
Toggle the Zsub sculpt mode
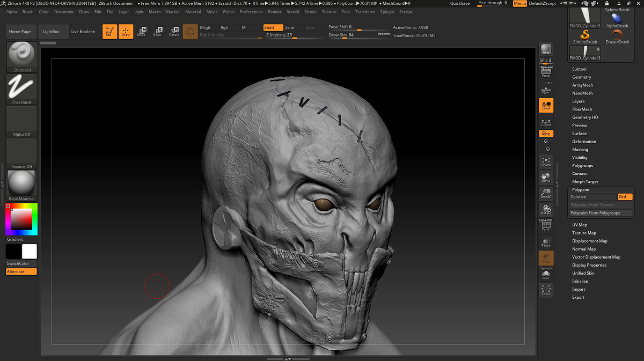click(x=290, y=27)
